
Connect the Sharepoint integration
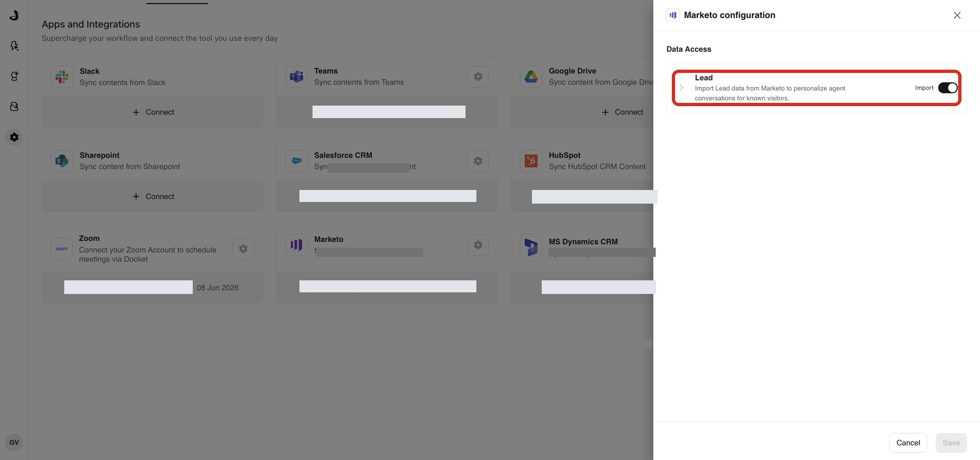pos(152,197)
